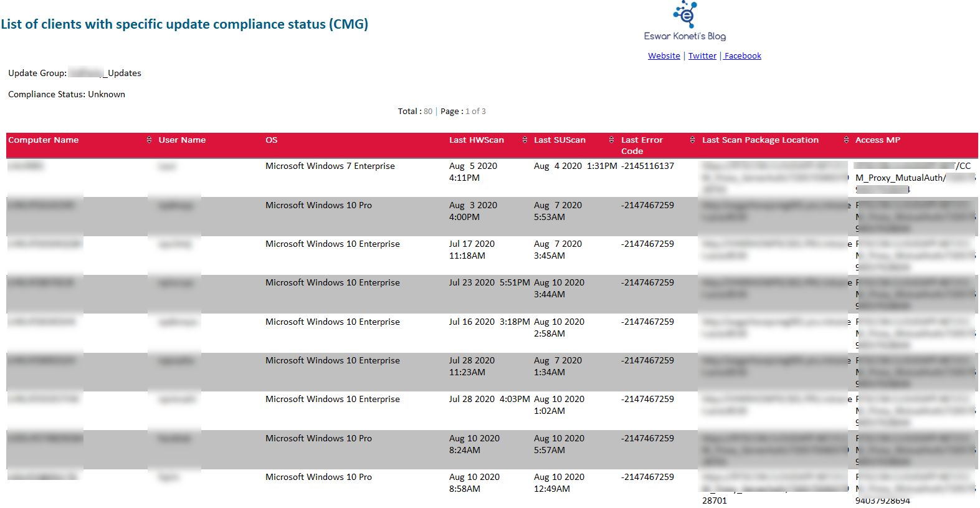Follow the Facebook link
Screen dimensions: 980x508
743,56
